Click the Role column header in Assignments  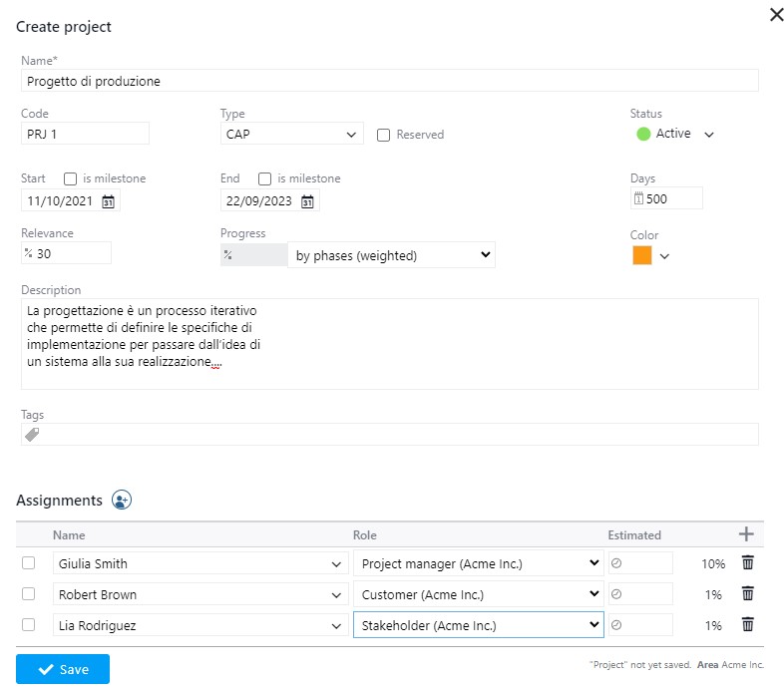coord(364,535)
